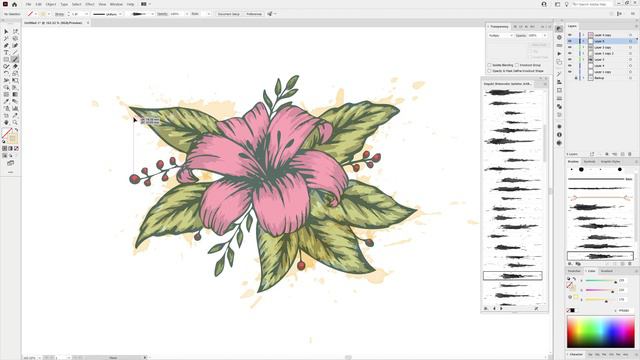Open the blending mode dropdown in Transparency
The width and height of the screenshot is (640, 360).
tap(500, 36)
